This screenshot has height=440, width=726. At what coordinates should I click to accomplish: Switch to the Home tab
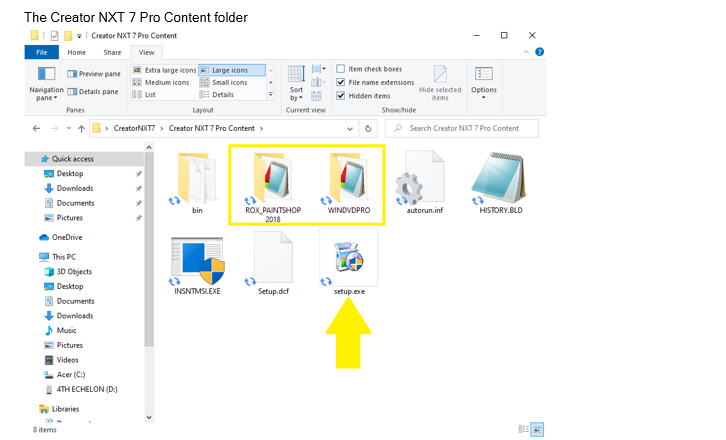[x=76, y=52]
